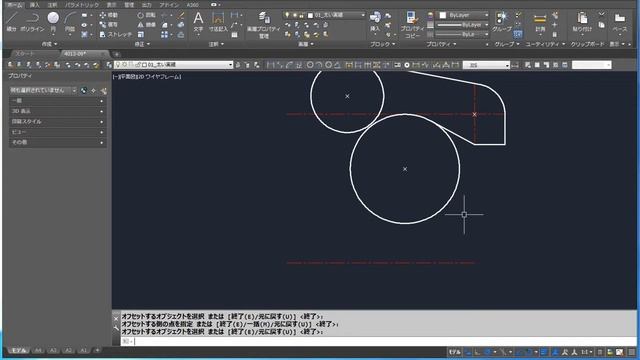The height and width of the screenshot is (360, 640).
Task: Expand the ビュー section
Action: (x=57, y=132)
